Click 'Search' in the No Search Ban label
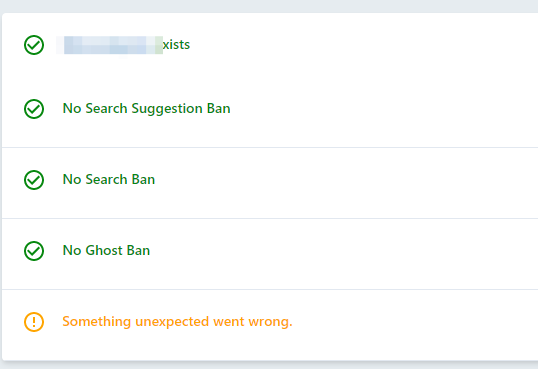 click(x=106, y=180)
